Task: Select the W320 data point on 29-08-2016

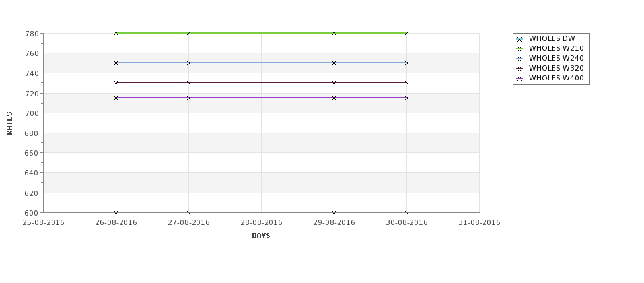Action: (x=334, y=83)
